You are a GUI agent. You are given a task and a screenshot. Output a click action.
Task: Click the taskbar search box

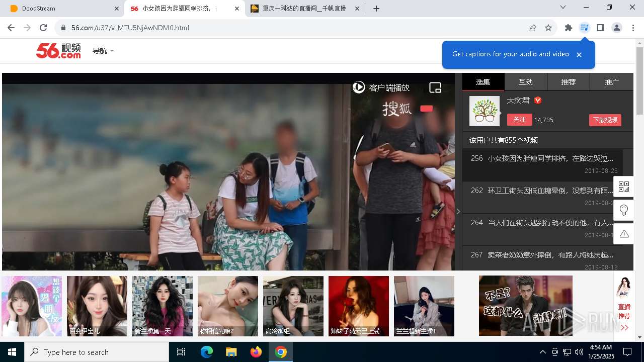(97, 352)
